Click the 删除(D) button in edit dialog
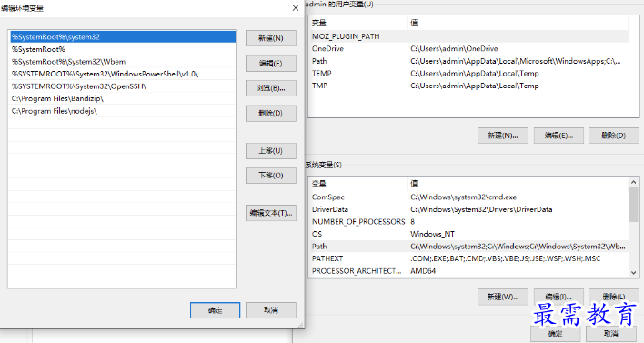The image size is (644, 343). point(271,114)
